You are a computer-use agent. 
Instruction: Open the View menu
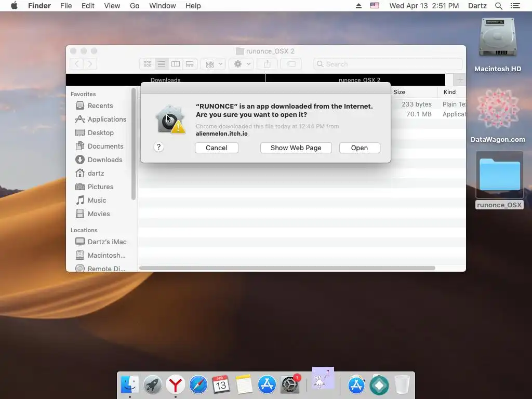click(x=112, y=6)
